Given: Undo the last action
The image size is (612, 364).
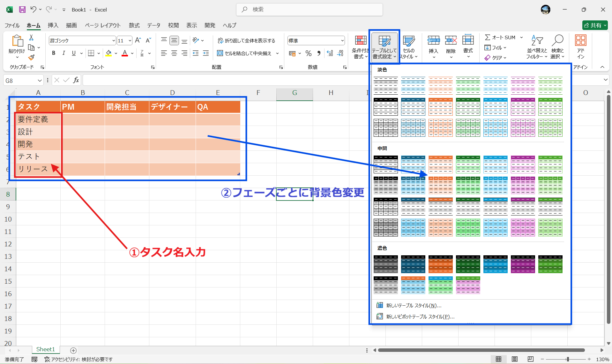Looking at the screenshot, I should click(33, 10).
